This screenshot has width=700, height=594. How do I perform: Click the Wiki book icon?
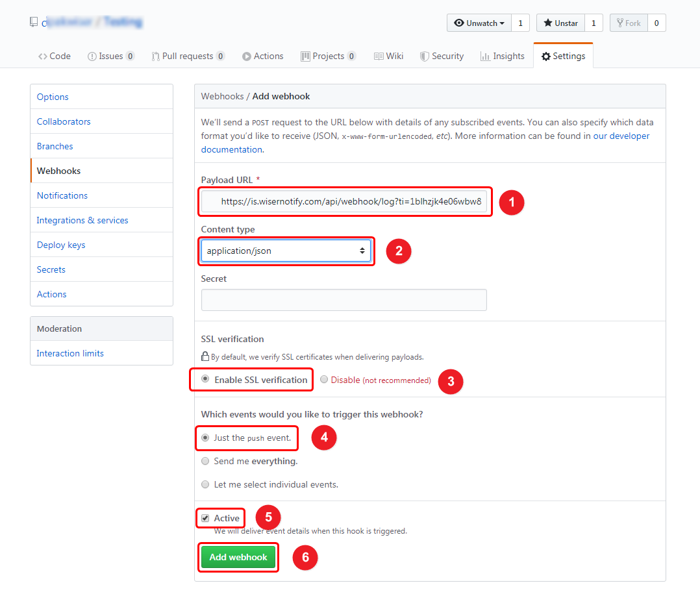tap(379, 56)
